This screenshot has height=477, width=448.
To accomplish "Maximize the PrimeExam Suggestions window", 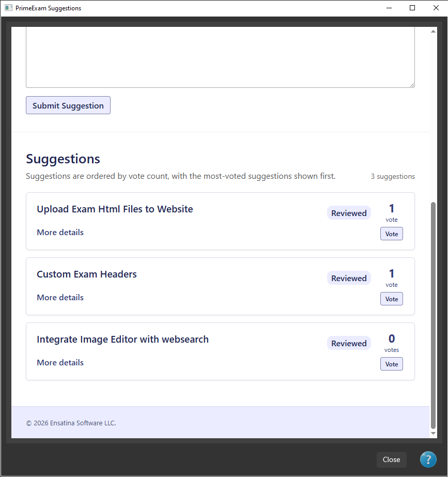I will coord(412,8).
